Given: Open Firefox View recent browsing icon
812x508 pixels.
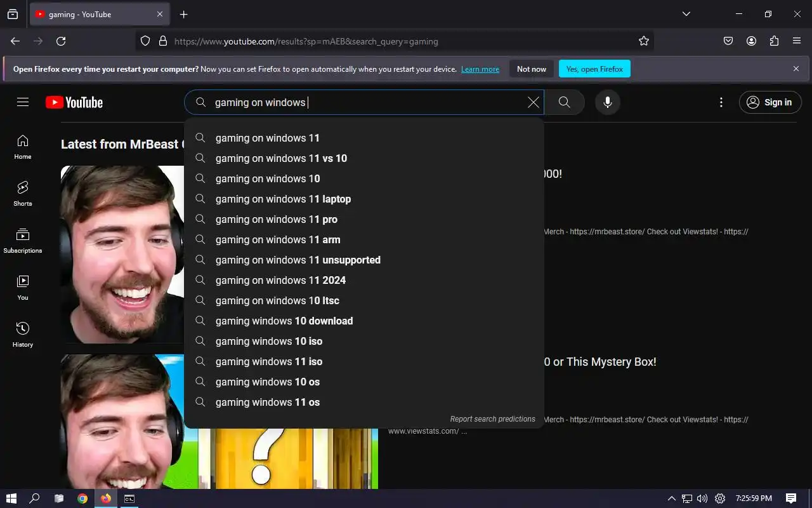Looking at the screenshot, I should 13,14.
